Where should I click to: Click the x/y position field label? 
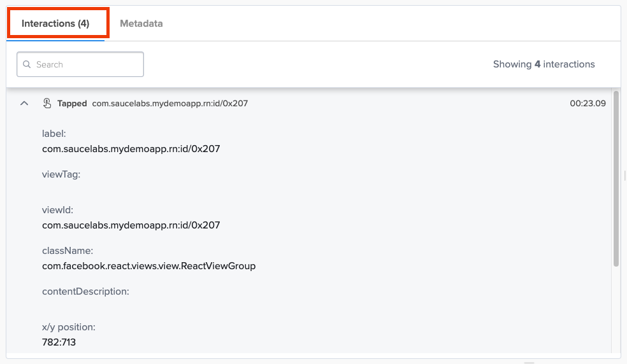68,327
